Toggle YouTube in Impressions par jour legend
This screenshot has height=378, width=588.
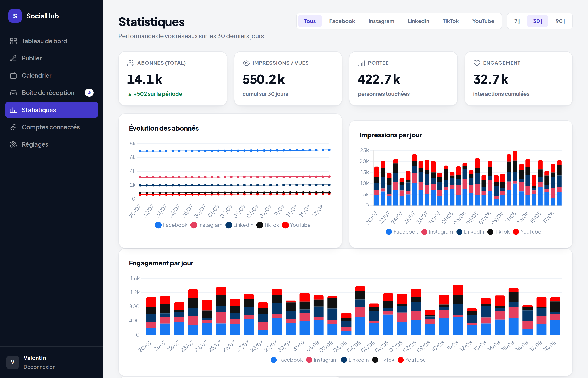527,232
